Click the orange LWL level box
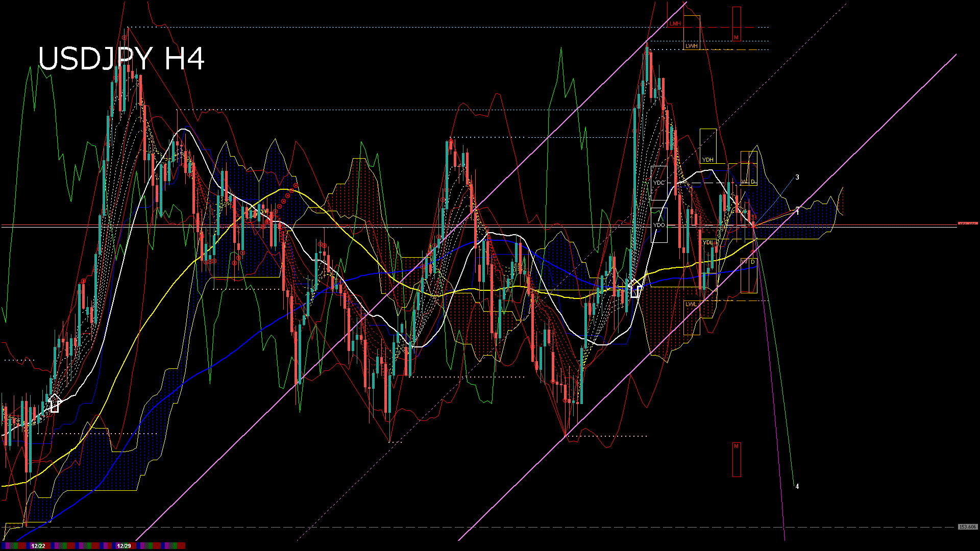 click(x=691, y=304)
